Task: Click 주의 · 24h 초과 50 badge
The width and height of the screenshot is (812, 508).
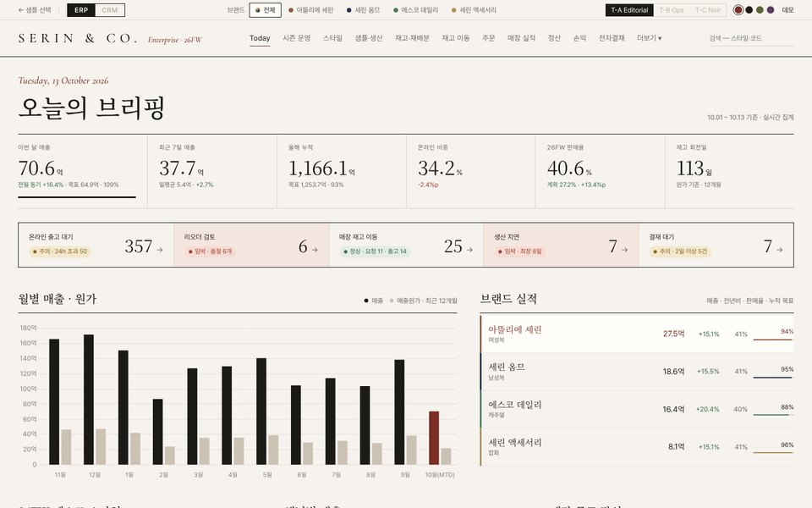Action: [x=59, y=251]
